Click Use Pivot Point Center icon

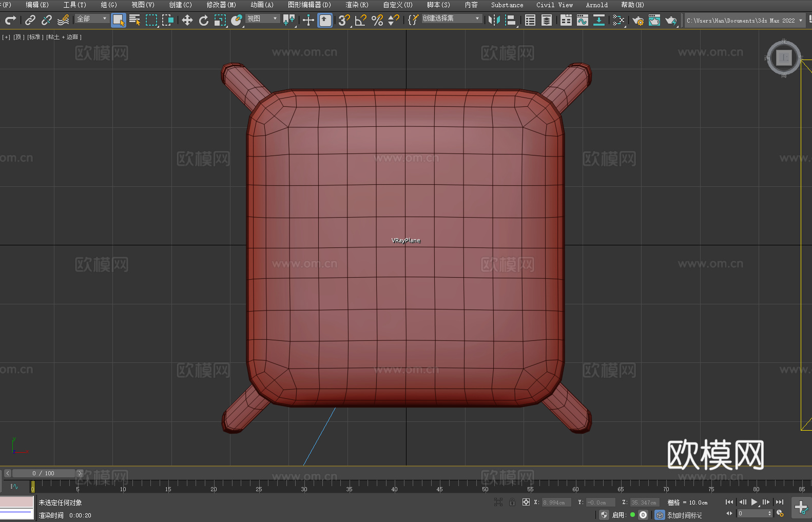coord(289,20)
